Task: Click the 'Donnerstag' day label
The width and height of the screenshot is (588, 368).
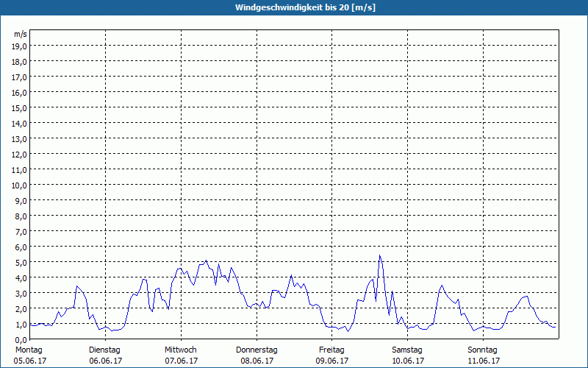Action: (257, 350)
